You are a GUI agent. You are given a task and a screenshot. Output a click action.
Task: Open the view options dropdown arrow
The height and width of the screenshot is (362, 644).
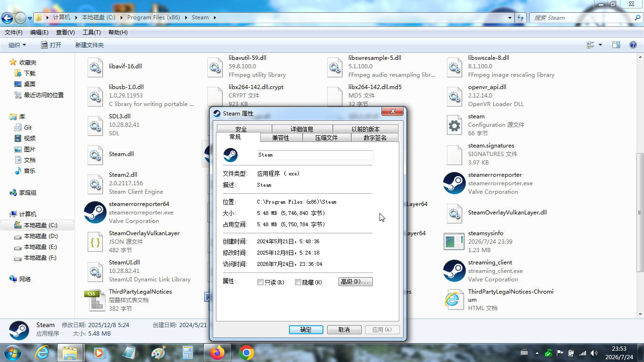click(x=600, y=45)
